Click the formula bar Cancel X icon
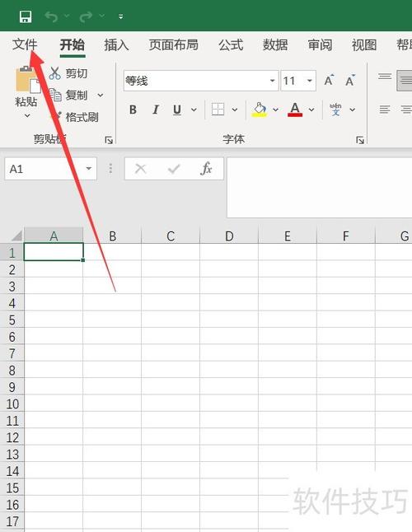The image size is (412, 532). [x=140, y=169]
